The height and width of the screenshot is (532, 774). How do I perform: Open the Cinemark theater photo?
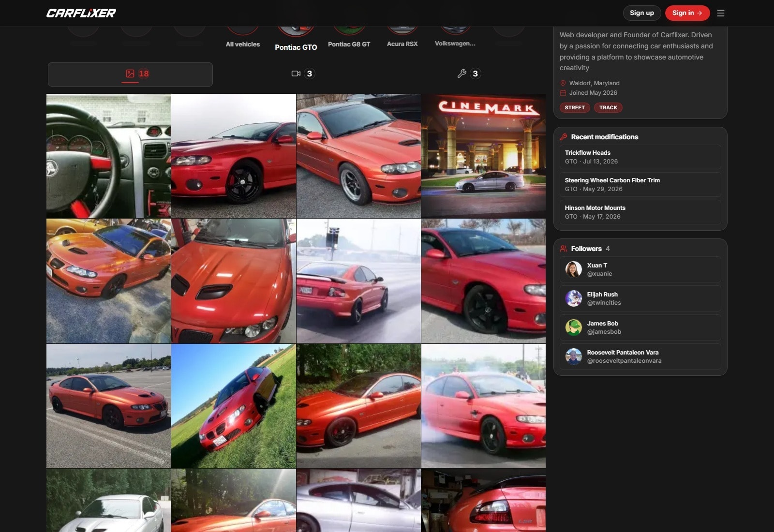click(x=483, y=156)
